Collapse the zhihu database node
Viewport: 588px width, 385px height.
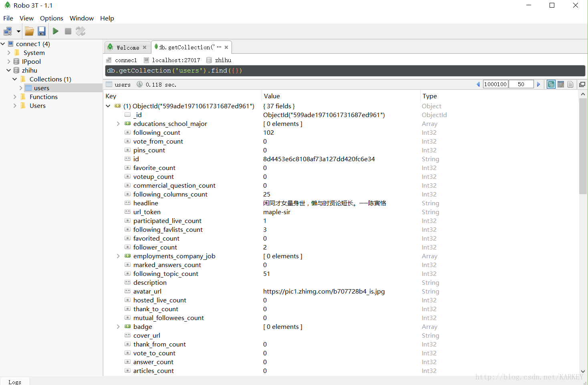coord(9,70)
